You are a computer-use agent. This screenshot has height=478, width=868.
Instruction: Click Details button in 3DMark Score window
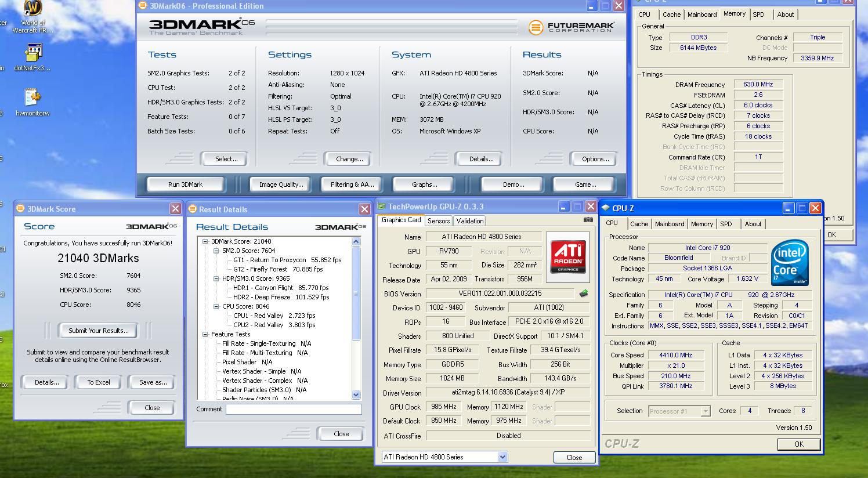46,382
